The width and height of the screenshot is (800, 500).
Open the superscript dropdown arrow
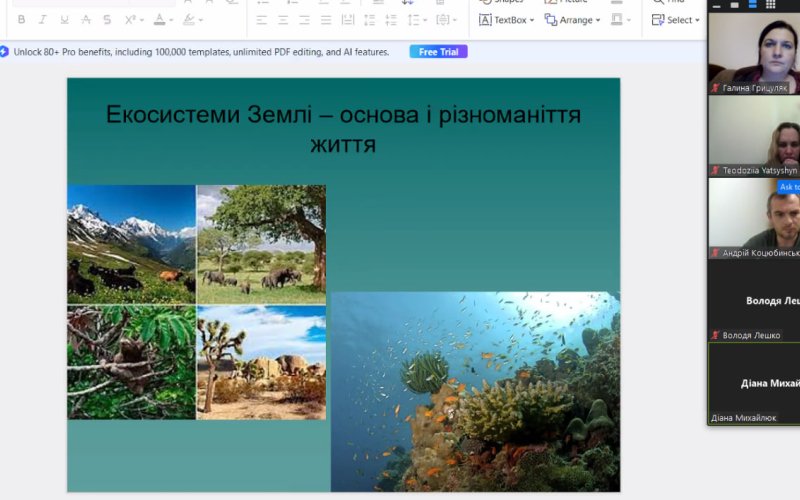coord(142,20)
